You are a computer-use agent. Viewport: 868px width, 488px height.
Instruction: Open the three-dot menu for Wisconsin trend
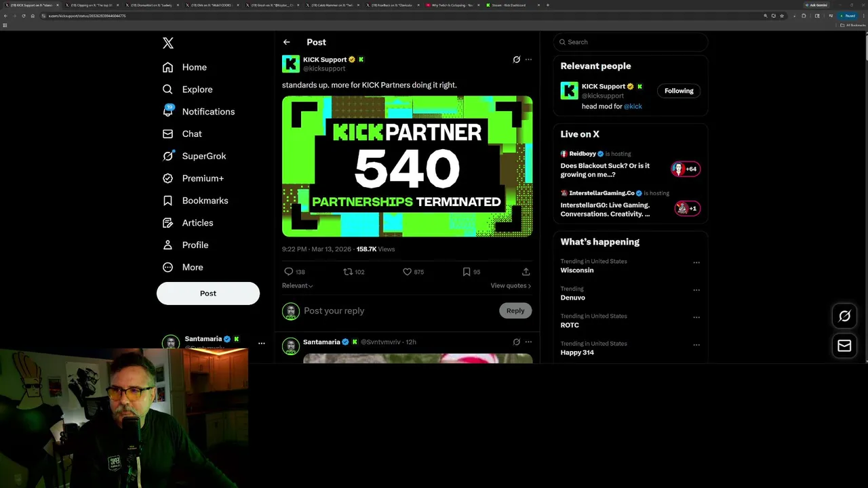696,262
